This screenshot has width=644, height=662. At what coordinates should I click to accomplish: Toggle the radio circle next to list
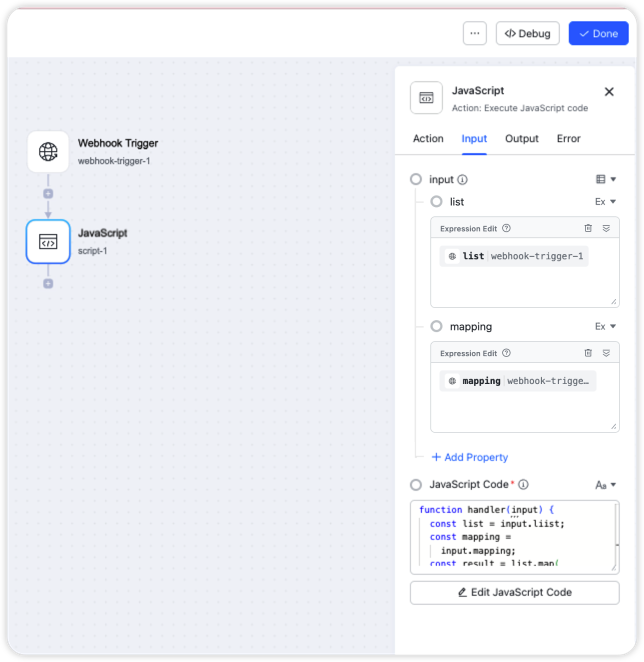(x=436, y=201)
